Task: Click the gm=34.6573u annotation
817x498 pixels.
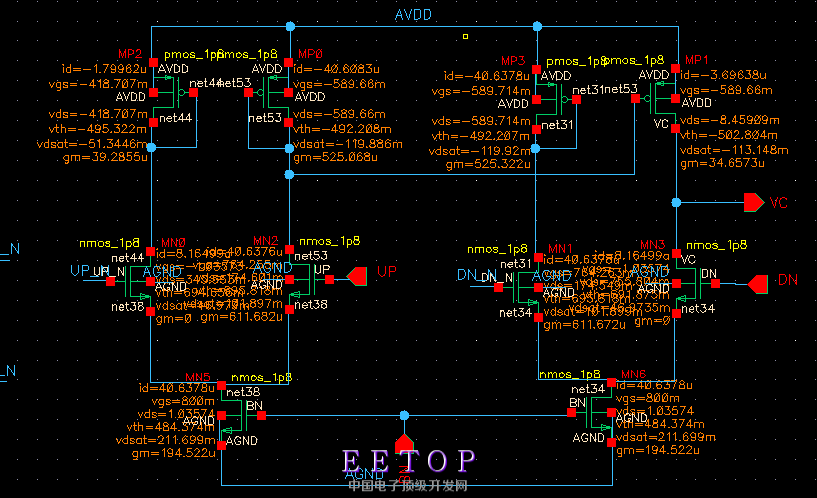Action: click(722, 163)
